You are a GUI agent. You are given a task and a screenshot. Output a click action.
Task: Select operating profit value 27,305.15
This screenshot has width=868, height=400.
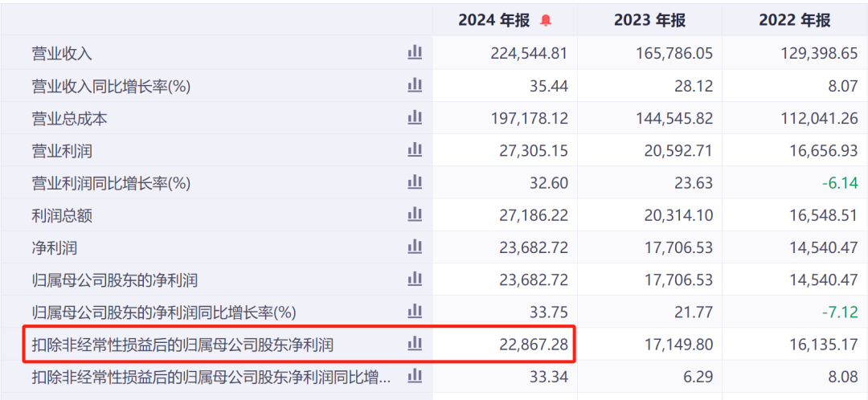click(x=533, y=150)
